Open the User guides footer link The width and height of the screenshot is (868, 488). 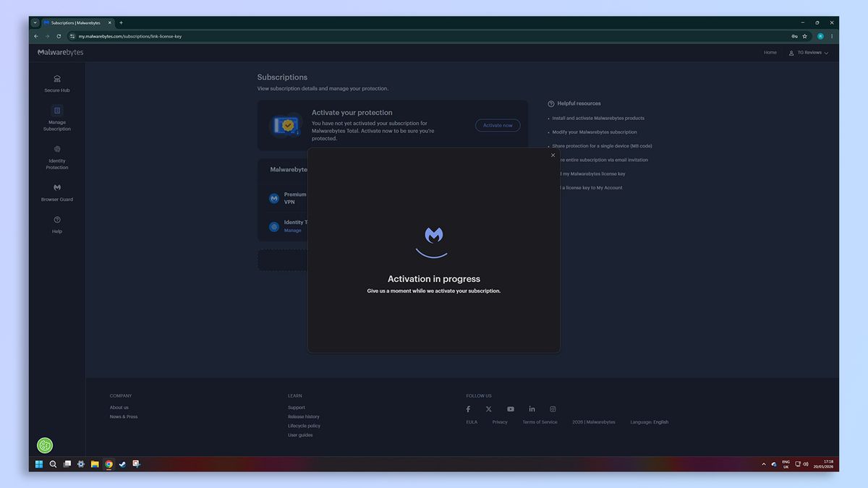[300, 435]
